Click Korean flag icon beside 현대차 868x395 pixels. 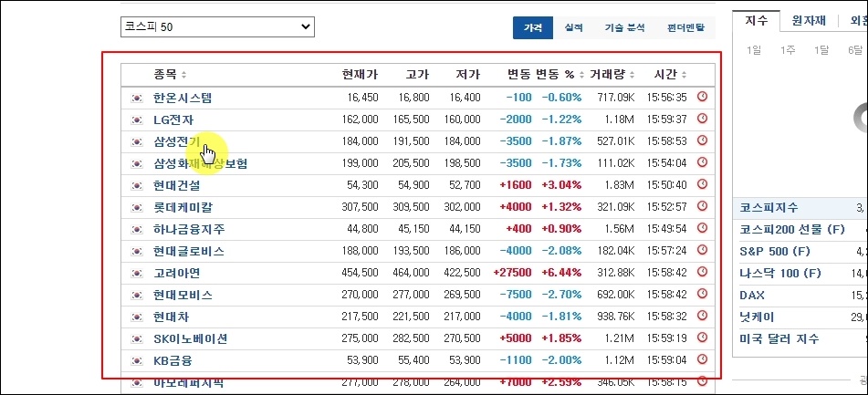click(136, 317)
